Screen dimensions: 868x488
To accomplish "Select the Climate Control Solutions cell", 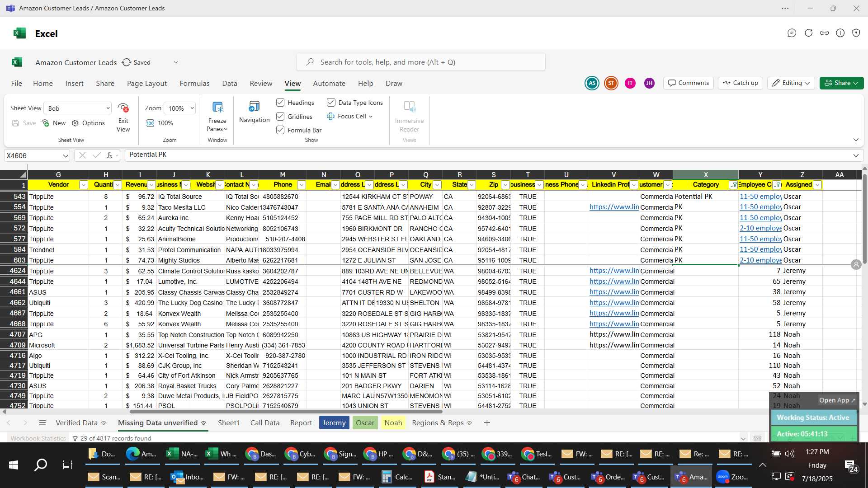I will pyautogui.click(x=191, y=271).
